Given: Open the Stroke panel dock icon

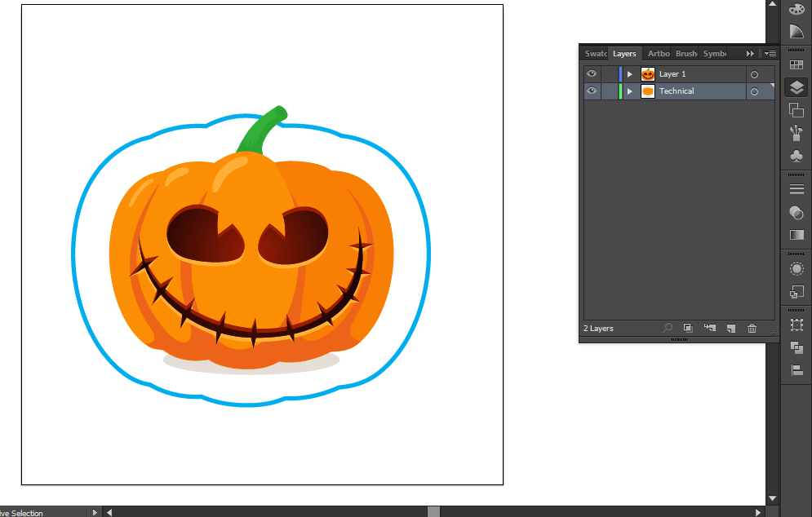Looking at the screenshot, I should pyautogui.click(x=796, y=189).
